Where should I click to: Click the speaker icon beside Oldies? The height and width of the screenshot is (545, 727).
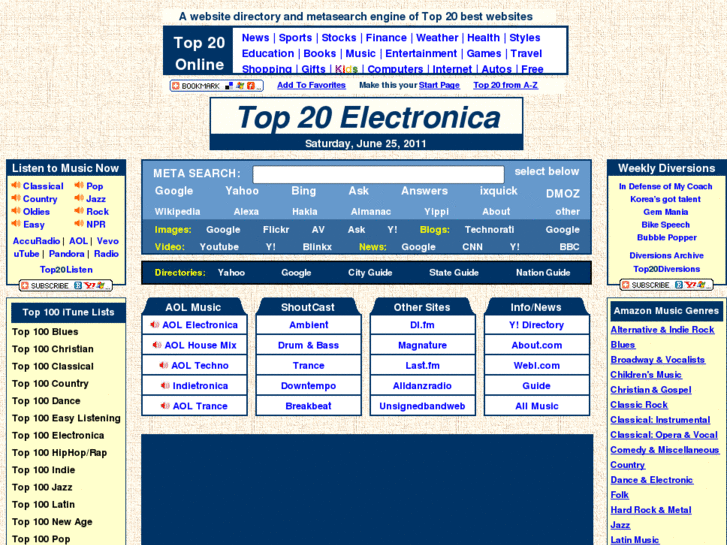[16, 211]
